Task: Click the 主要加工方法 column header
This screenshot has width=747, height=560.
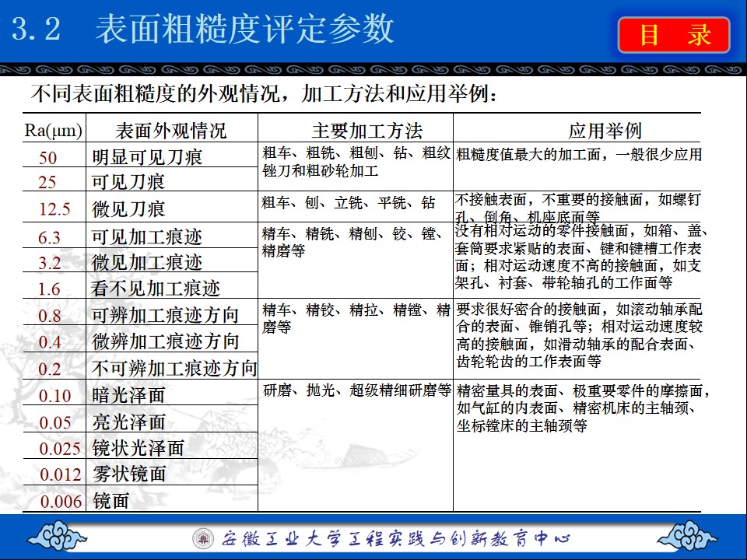Action: 366,131
